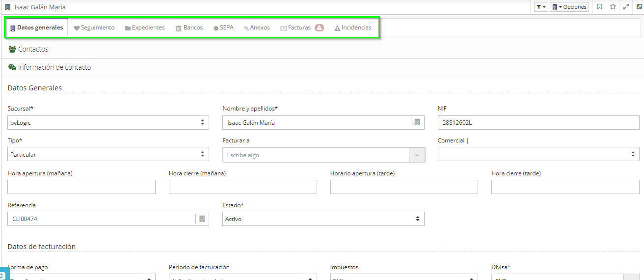Mark record as favorite with star icon
Image resolution: width=644 pixels, height=280 pixels.
pos(613,7)
